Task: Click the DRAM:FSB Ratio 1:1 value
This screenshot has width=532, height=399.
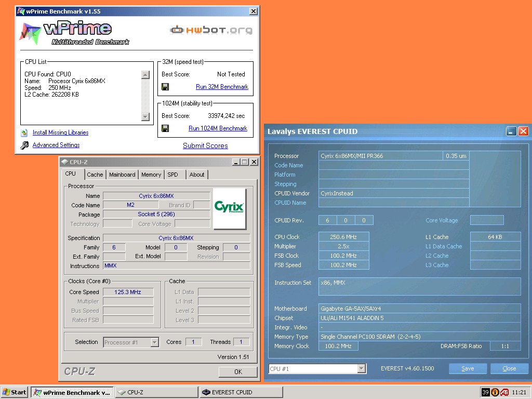Action: point(505,346)
